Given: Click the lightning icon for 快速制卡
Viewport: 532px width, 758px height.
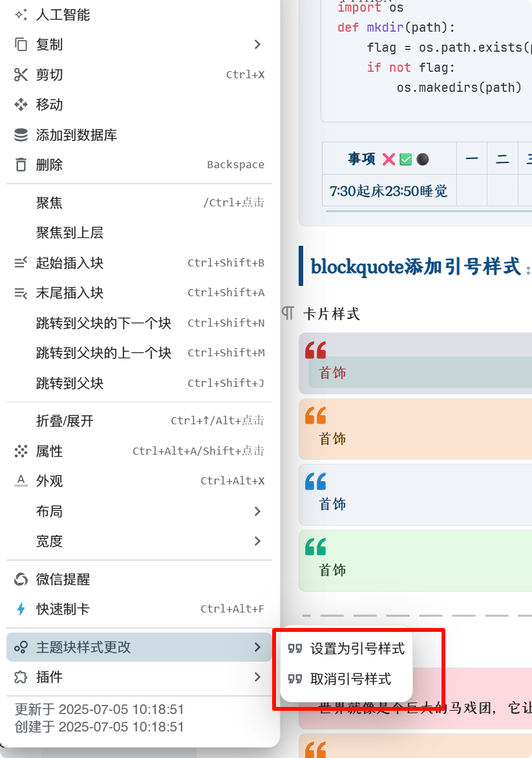Looking at the screenshot, I should tap(21, 609).
